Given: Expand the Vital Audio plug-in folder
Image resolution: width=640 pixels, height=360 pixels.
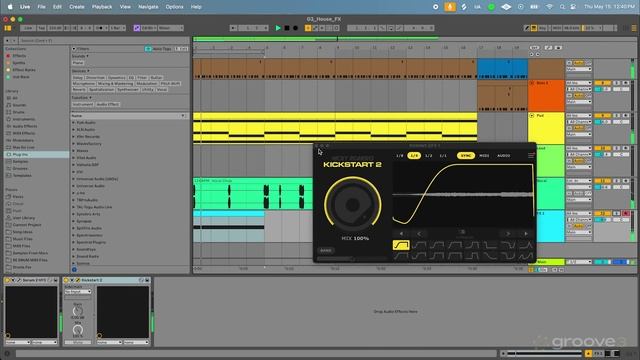Looking at the screenshot, I should [73, 158].
